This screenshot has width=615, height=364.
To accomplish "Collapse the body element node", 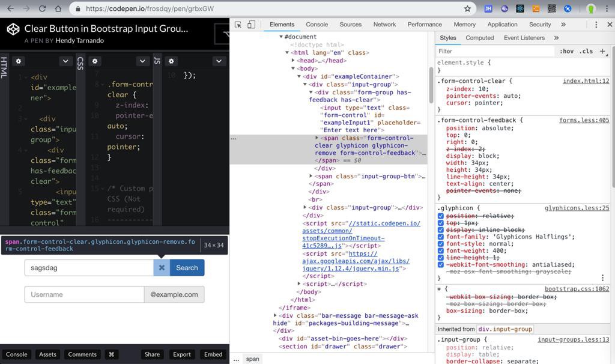I will coord(293,68).
